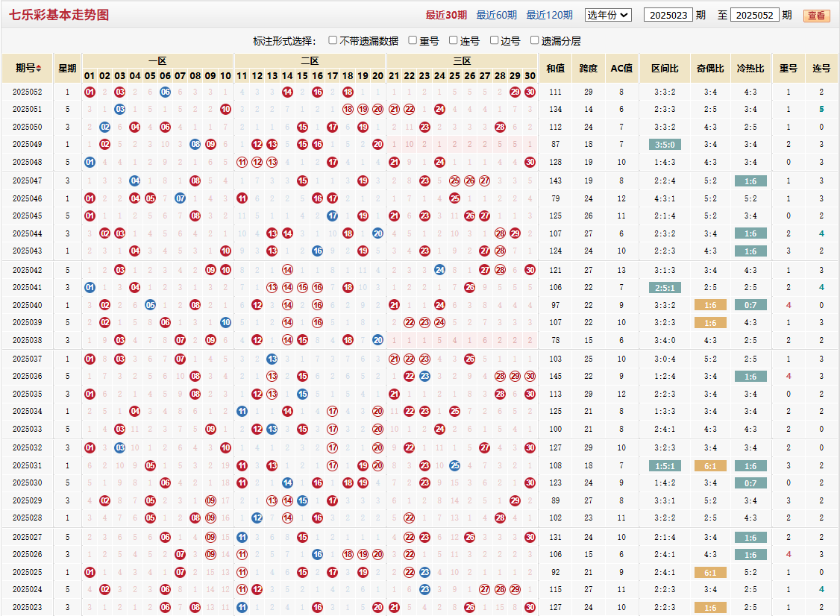The height and width of the screenshot is (616, 840).
Task: Focus the start period field showing 2025023
Action: (668, 15)
